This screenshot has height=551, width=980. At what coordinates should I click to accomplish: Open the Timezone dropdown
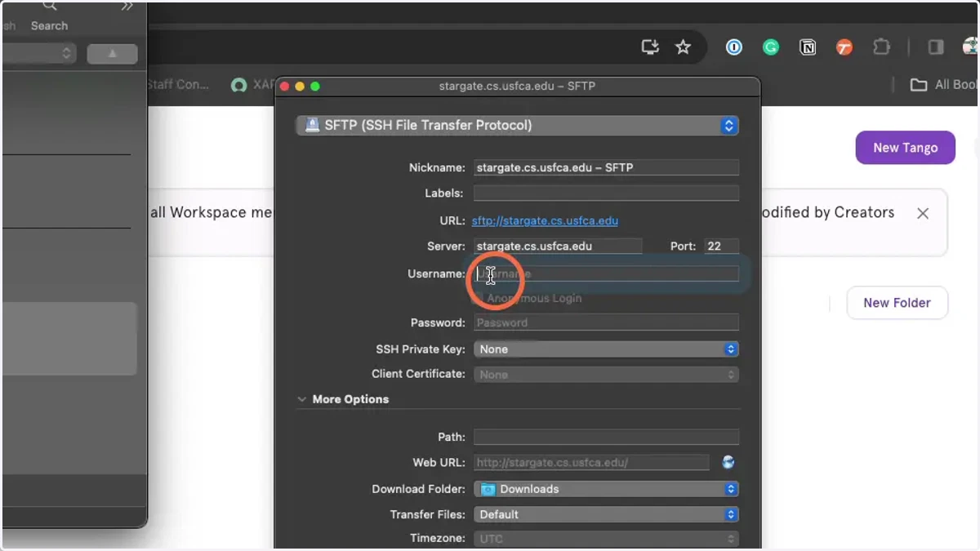(606, 539)
